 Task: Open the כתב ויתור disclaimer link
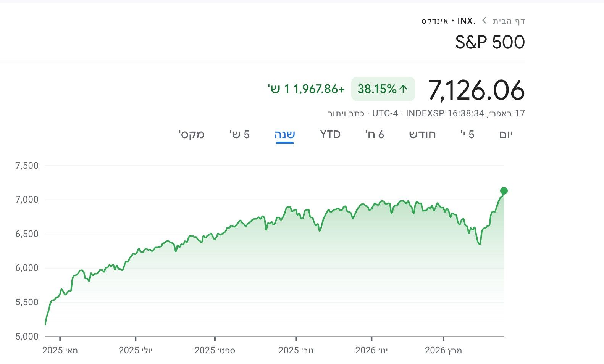pos(346,113)
